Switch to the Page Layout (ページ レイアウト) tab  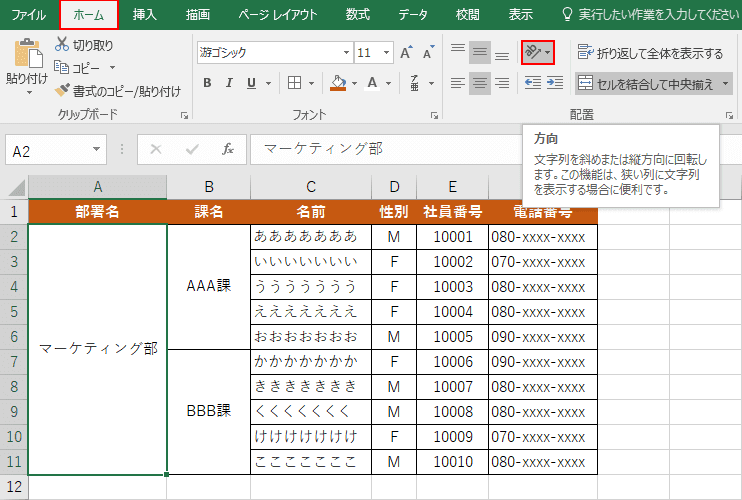278,15
